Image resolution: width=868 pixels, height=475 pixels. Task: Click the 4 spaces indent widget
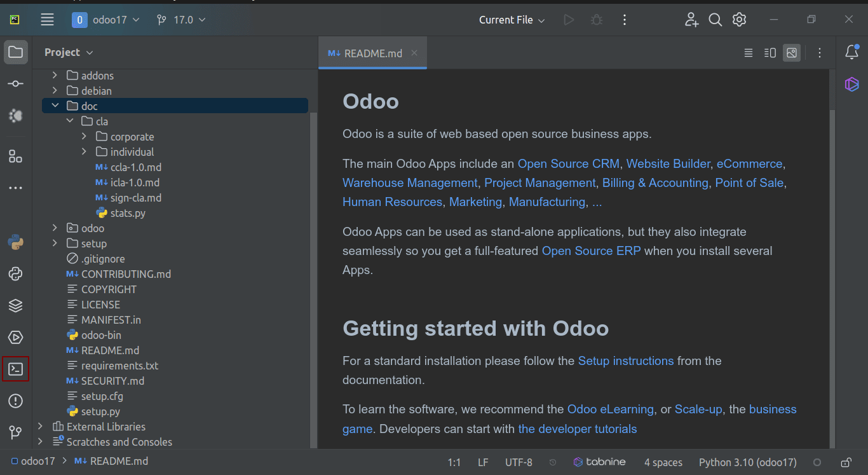pyautogui.click(x=663, y=462)
